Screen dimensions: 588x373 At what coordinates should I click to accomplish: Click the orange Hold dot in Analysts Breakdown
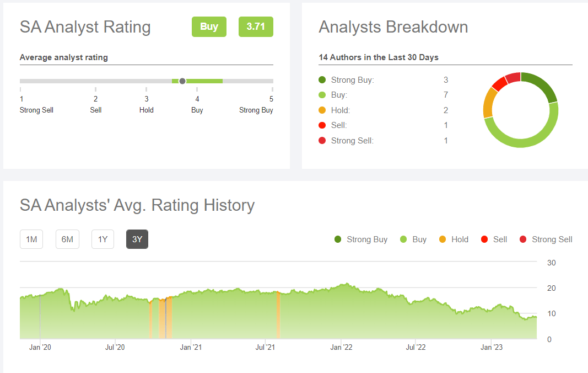tap(323, 110)
